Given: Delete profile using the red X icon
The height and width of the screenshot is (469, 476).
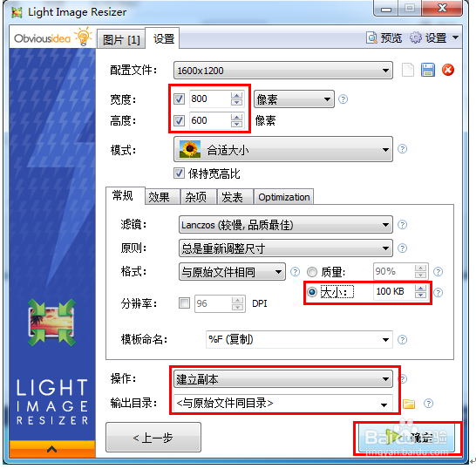Looking at the screenshot, I should 448,70.
